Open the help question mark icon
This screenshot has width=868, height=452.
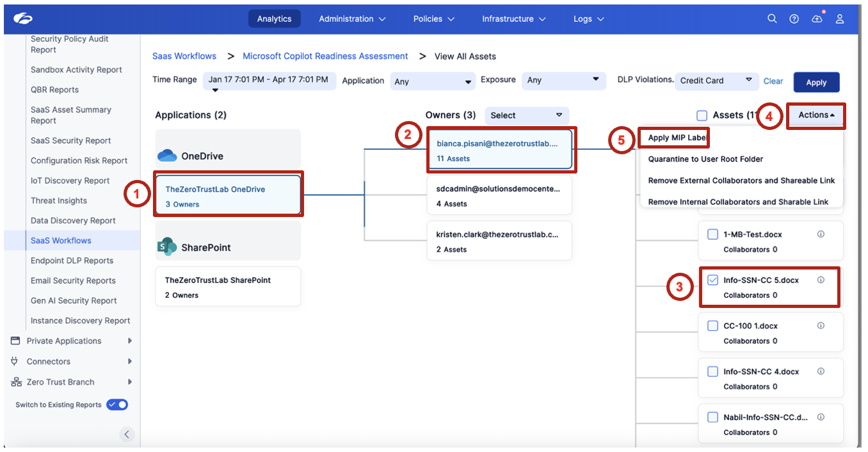[794, 19]
